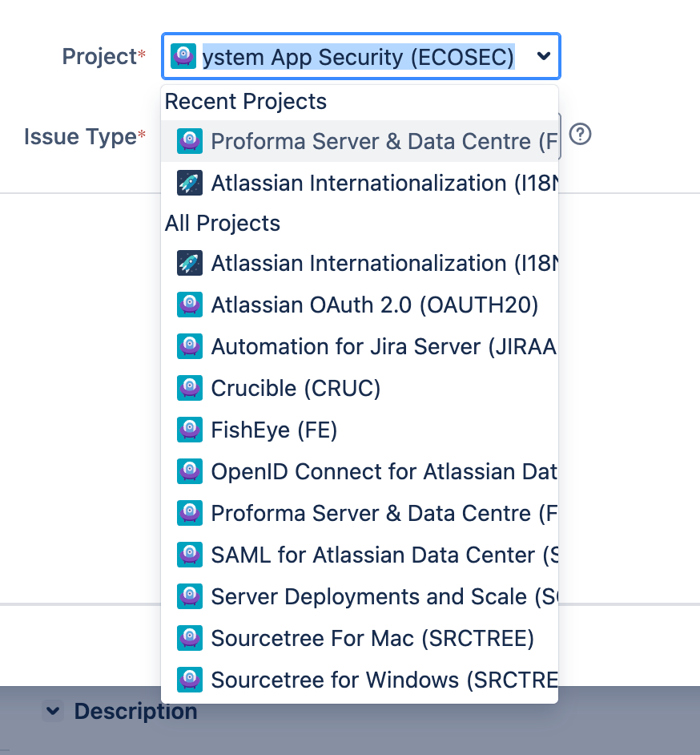Select OpenID Connect for Atlassian project

click(x=360, y=471)
